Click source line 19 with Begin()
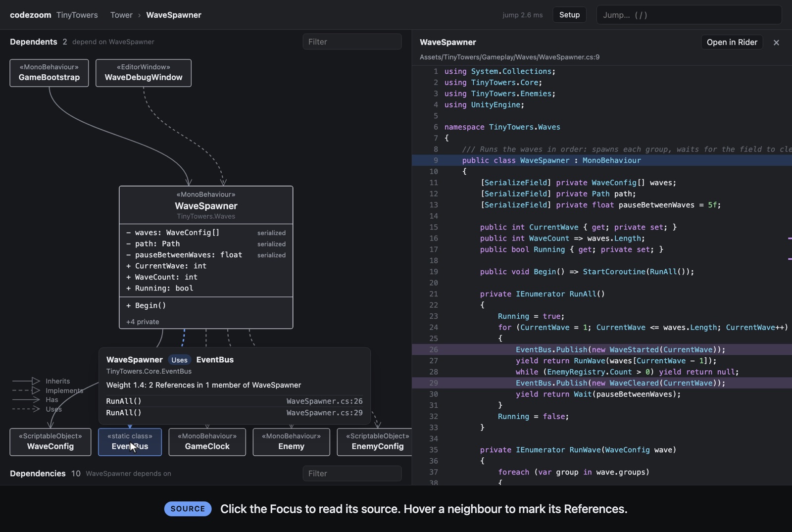Viewport: 792px width, 532px height. point(602,272)
